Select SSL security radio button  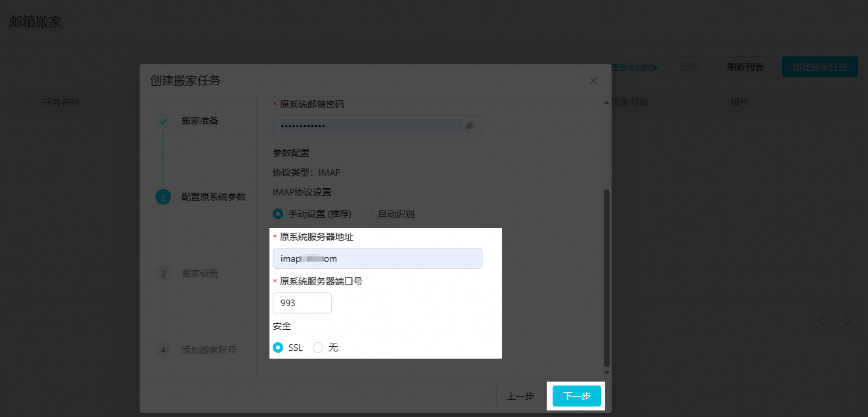click(x=278, y=347)
